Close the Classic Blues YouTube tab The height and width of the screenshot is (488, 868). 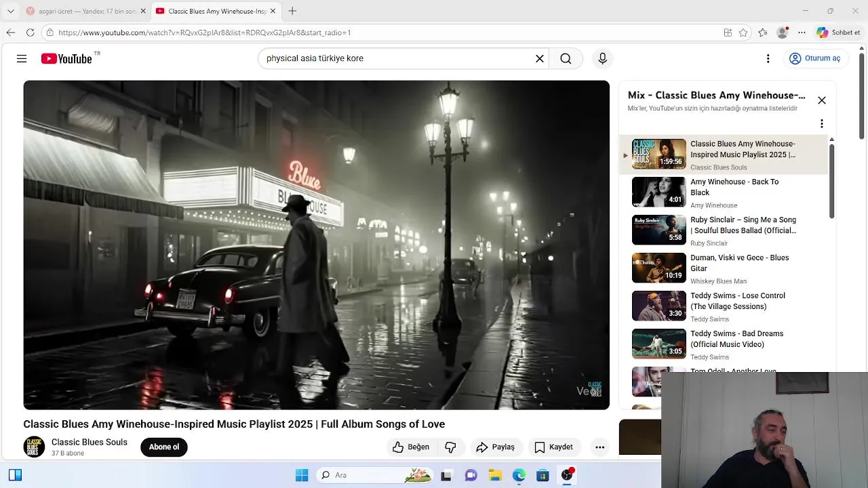[273, 12]
